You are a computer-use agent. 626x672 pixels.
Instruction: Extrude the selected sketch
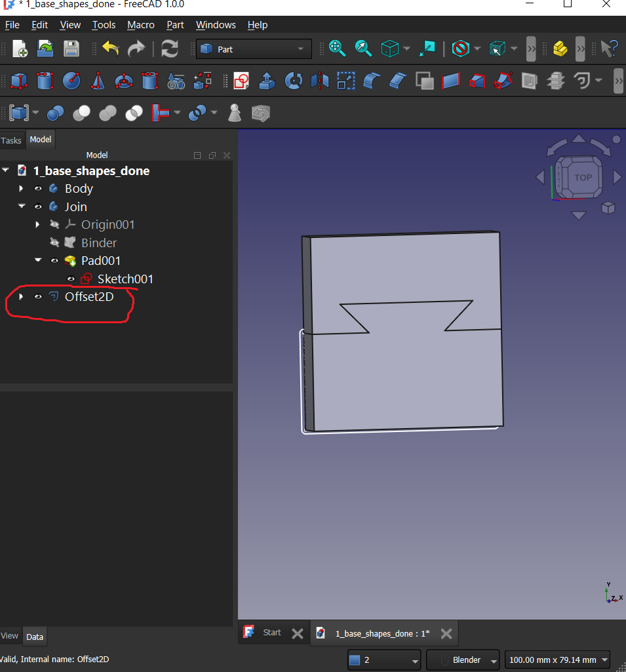[x=267, y=81]
